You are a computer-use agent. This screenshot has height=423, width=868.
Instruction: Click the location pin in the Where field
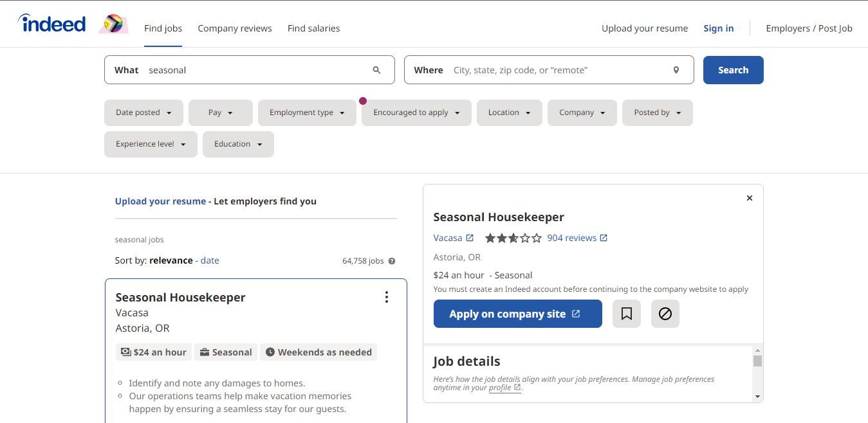(676, 69)
